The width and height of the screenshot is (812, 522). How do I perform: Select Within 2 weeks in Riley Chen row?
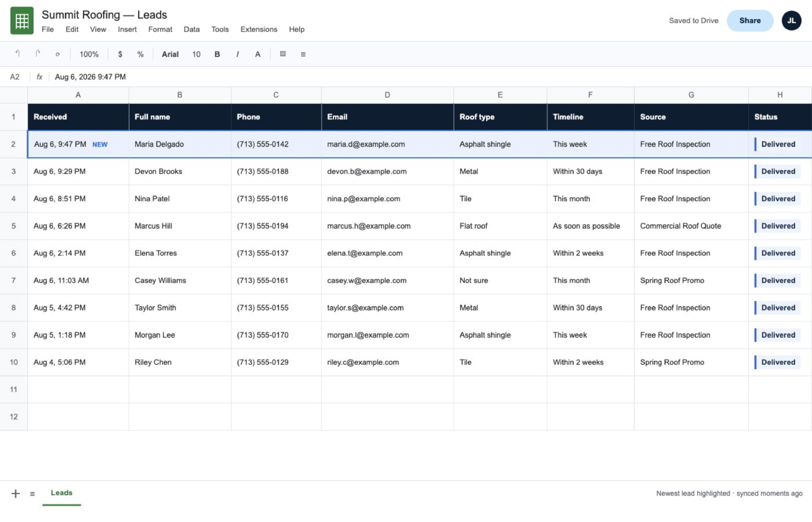(x=590, y=362)
